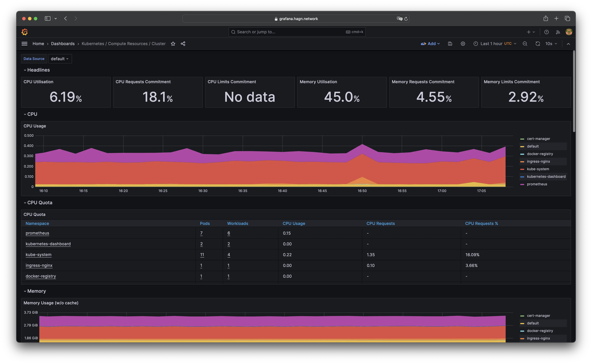Viewport: 592px width, 364px height.
Task: Click the Search or jump to field
Action: (289, 32)
